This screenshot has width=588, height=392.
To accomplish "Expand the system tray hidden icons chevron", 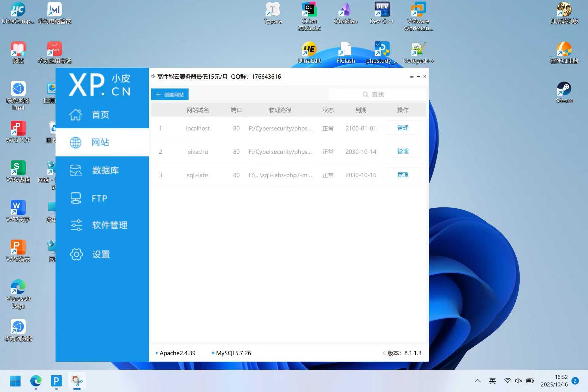I will (477, 381).
